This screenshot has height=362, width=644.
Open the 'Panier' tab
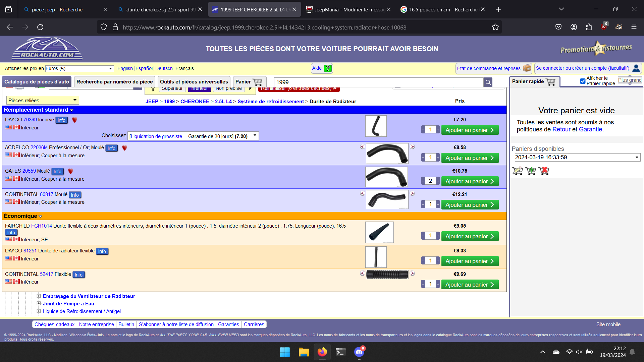(x=250, y=82)
